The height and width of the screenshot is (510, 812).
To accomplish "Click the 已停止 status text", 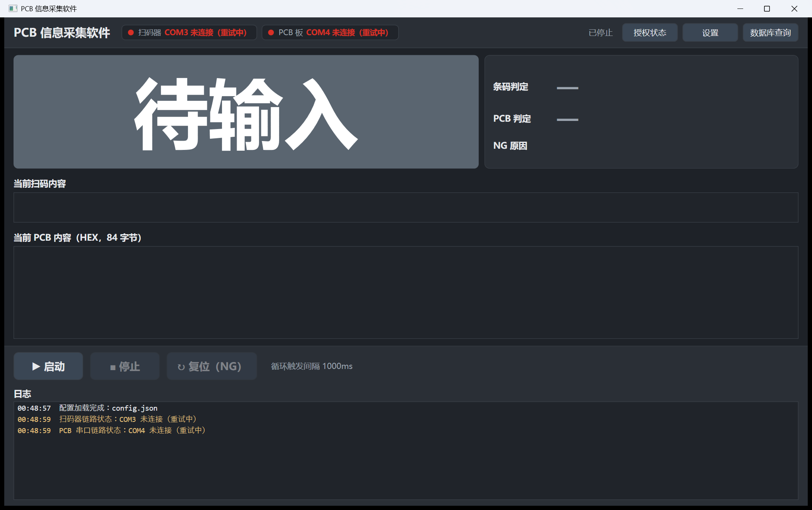I will click(x=600, y=33).
